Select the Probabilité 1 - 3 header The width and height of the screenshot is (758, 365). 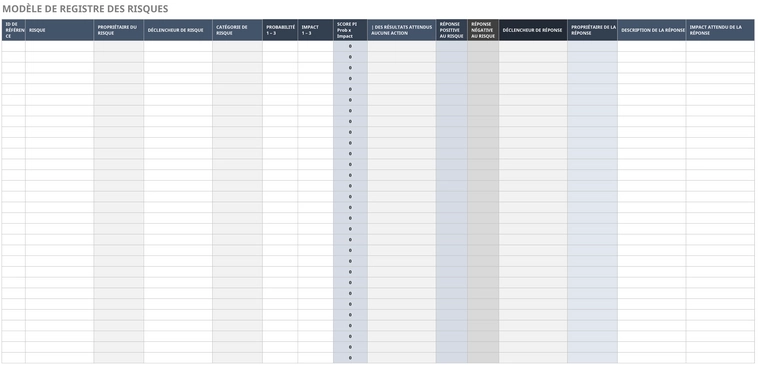click(x=280, y=30)
